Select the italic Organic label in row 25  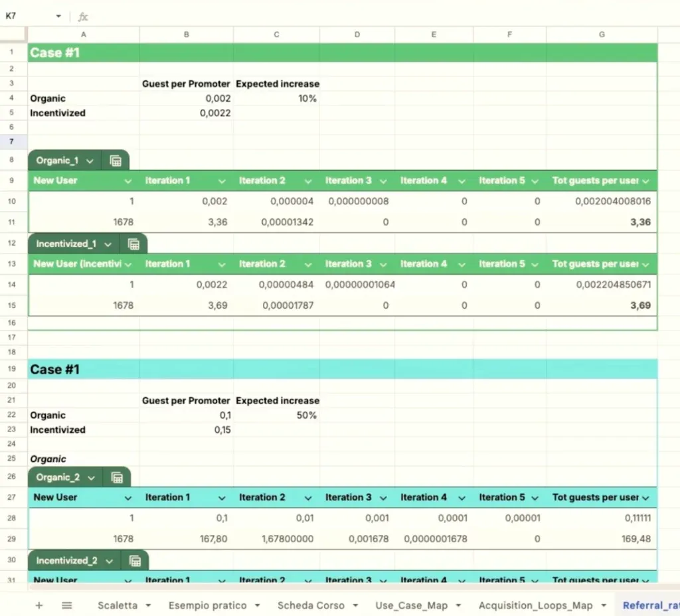click(84, 459)
